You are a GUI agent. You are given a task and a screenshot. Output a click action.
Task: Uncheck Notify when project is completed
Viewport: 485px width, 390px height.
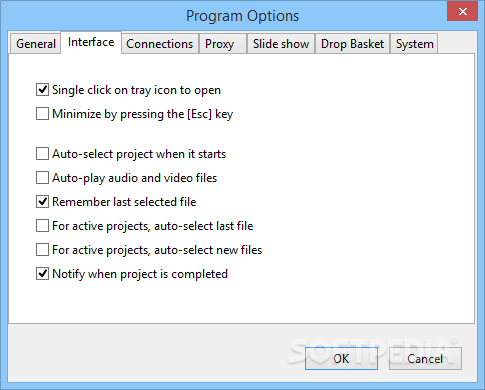pyautogui.click(x=42, y=274)
